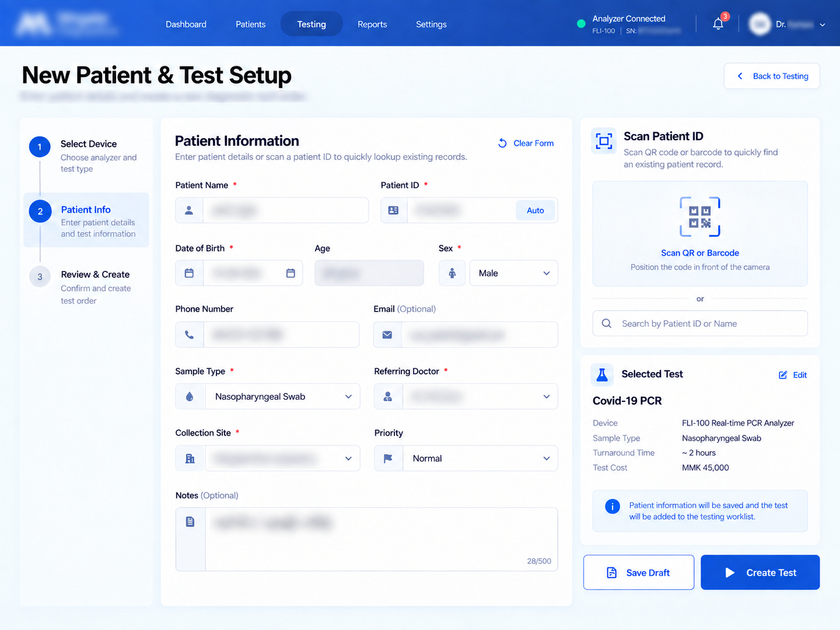Open the Sample Type dropdown
The width and height of the screenshot is (840, 630).
click(x=283, y=397)
